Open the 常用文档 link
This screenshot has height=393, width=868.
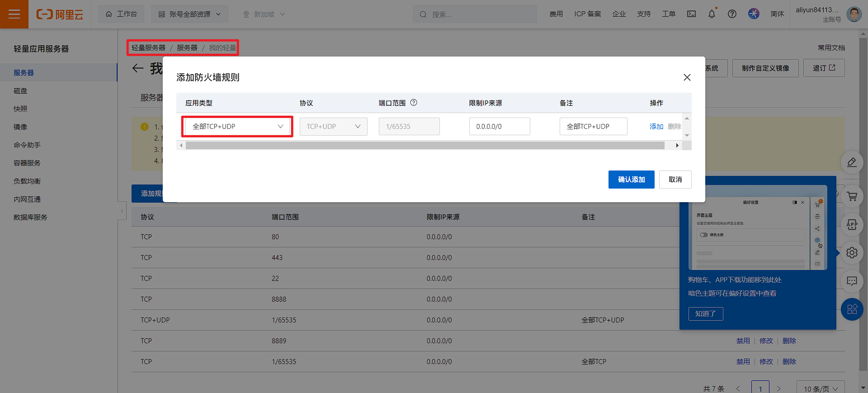click(831, 47)
